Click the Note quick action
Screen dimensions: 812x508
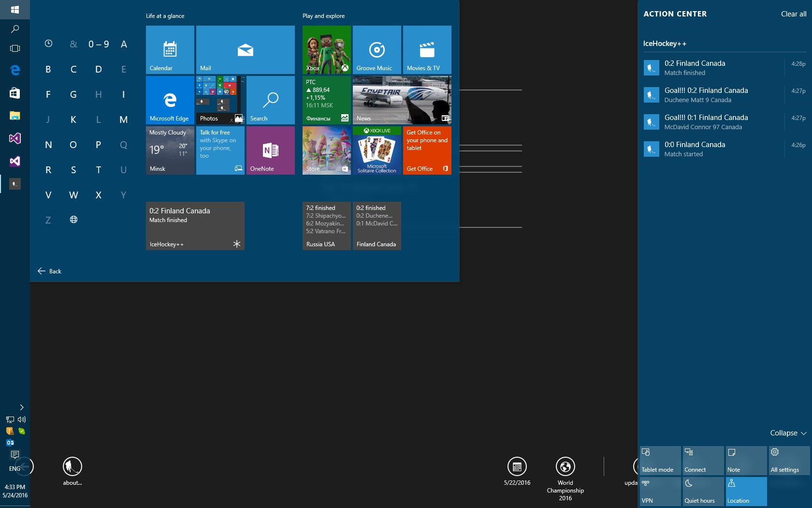746,461
